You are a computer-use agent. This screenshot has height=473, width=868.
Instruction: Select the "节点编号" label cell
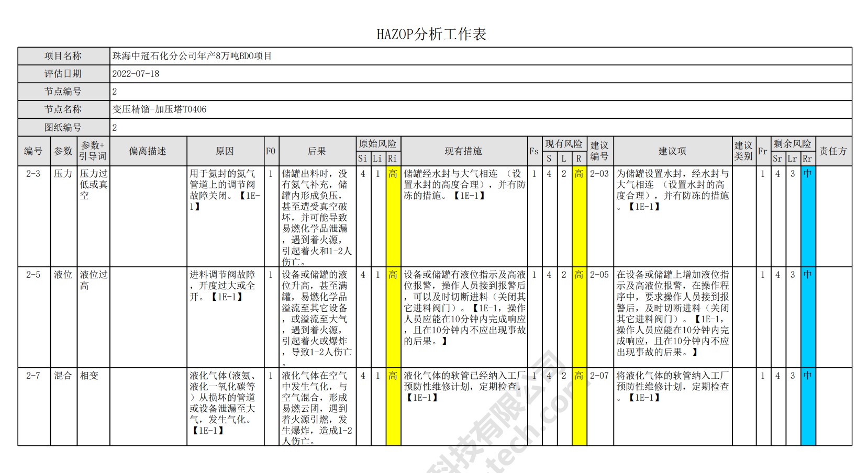[x=63, y=92]
